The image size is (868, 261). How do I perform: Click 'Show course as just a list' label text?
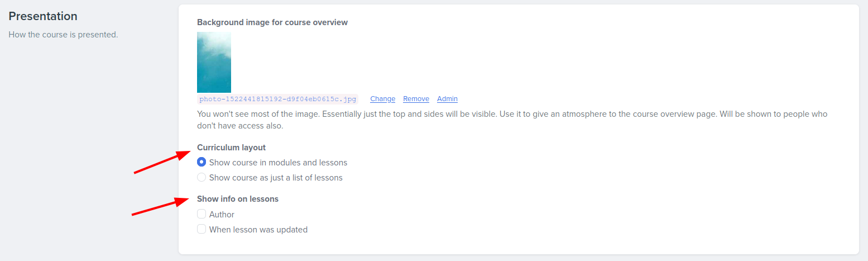tap(276, 178)
